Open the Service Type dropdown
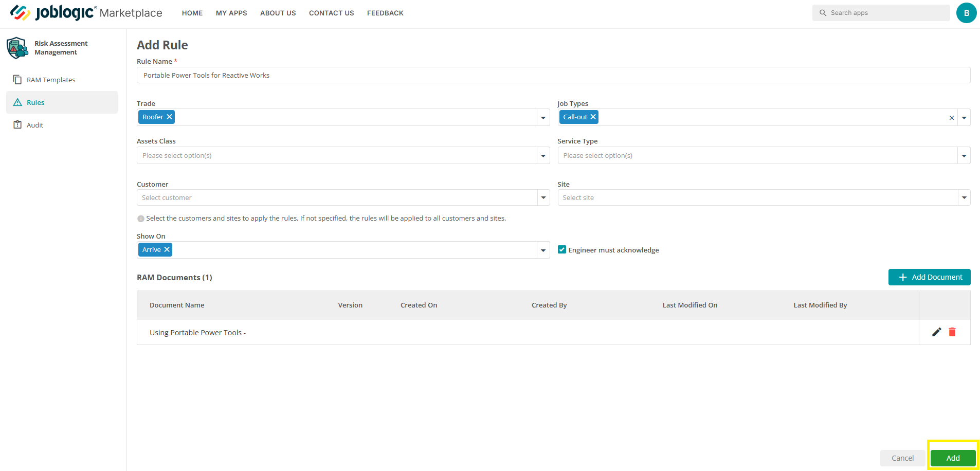980x471 pixels. (x=764, y=155)
